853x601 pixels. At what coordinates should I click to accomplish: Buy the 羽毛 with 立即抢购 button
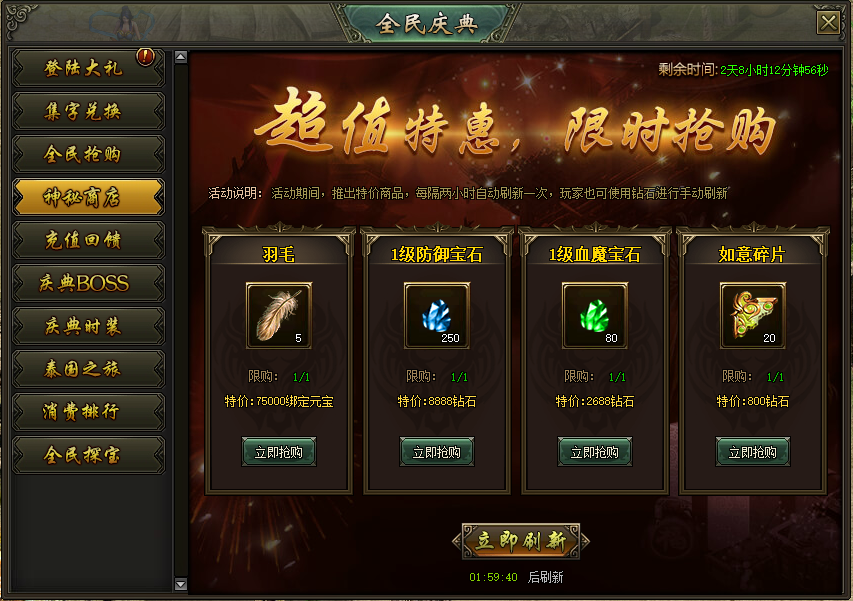(279, 452)
